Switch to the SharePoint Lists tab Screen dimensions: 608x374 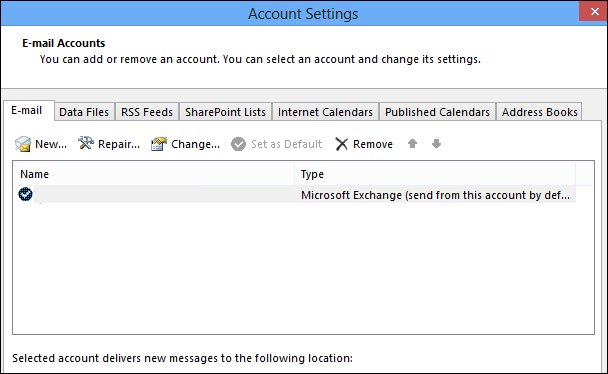pyautogui.click(x=225, y=112)
